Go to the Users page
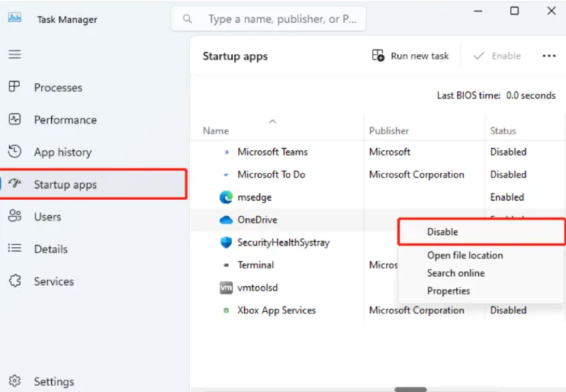The width and height of the screenshot is (566, 392). click(x=47, y=217)
